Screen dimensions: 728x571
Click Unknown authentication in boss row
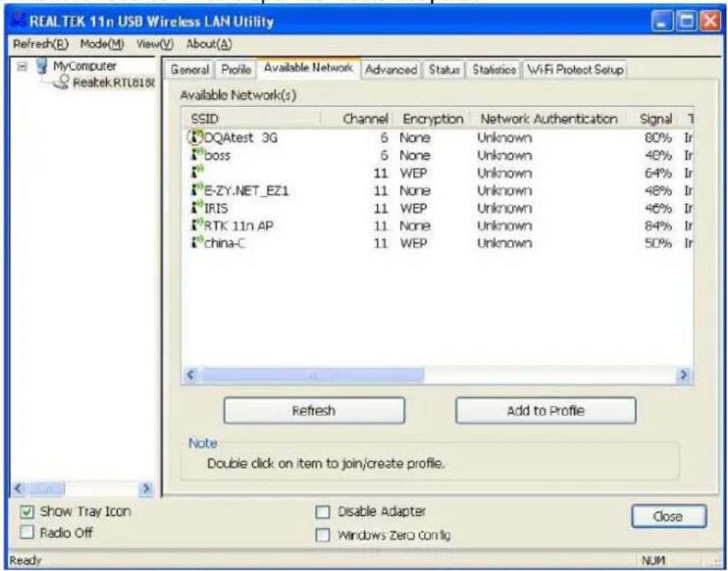pos(504,155)
